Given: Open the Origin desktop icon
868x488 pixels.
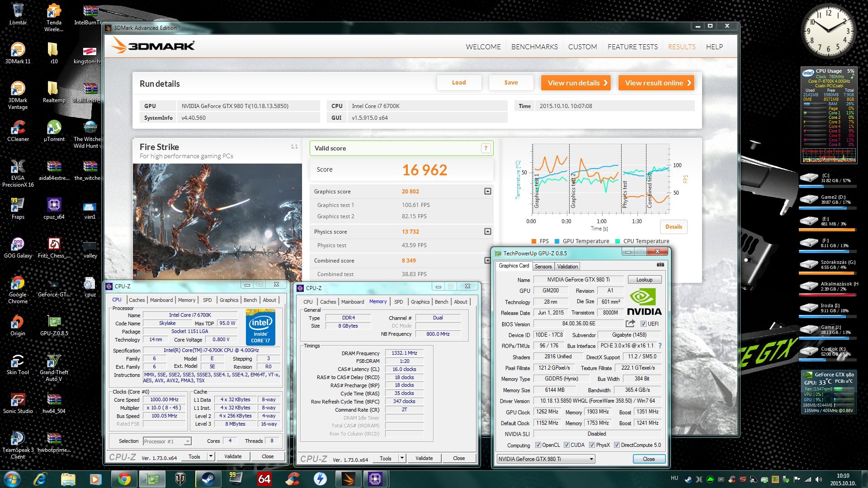Looking at the screenshot, I should click(18, 325).
